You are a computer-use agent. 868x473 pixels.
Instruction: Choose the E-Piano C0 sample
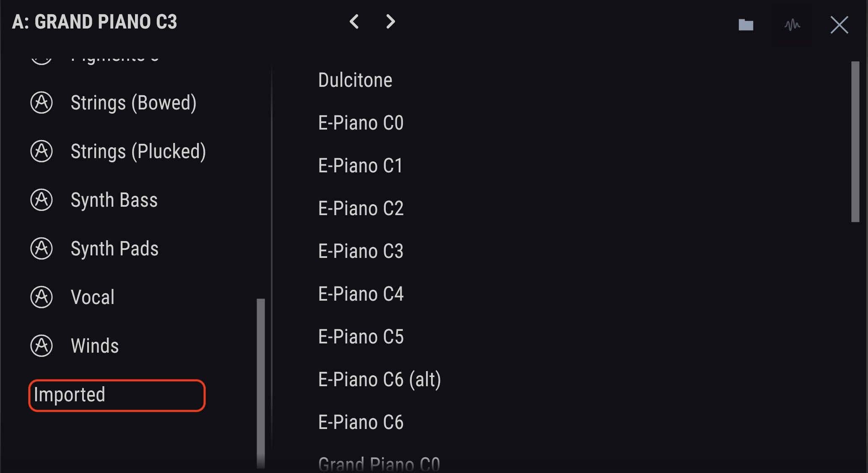[361, 123]
